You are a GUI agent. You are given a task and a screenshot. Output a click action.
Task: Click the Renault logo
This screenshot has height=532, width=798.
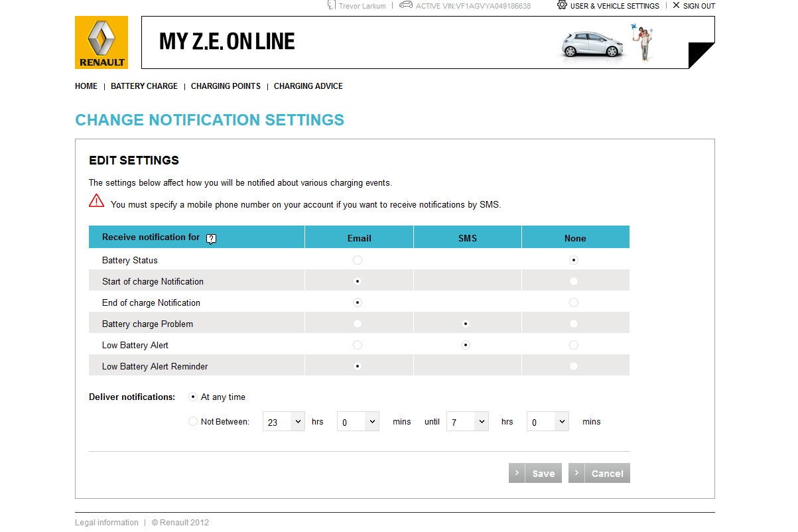point(101,42)
